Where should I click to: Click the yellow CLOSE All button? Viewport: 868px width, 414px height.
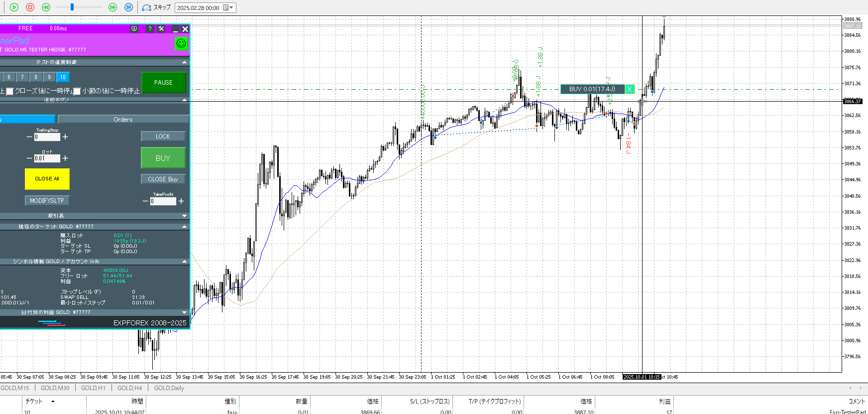click(47, 179)
